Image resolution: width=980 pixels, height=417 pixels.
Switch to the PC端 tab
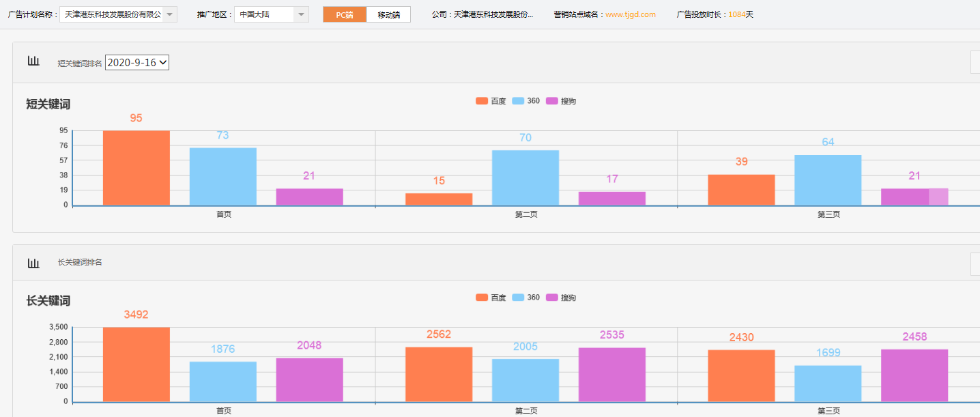coord(345,14)
